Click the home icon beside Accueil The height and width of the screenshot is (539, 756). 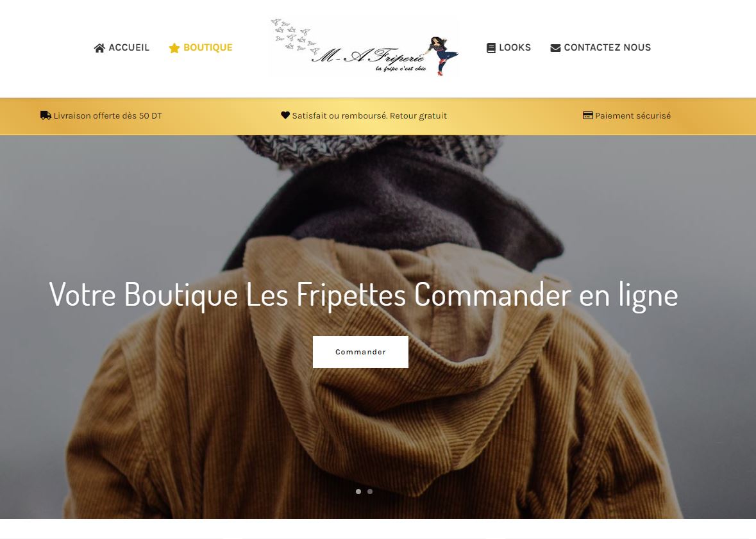click(x=99, y=47)
